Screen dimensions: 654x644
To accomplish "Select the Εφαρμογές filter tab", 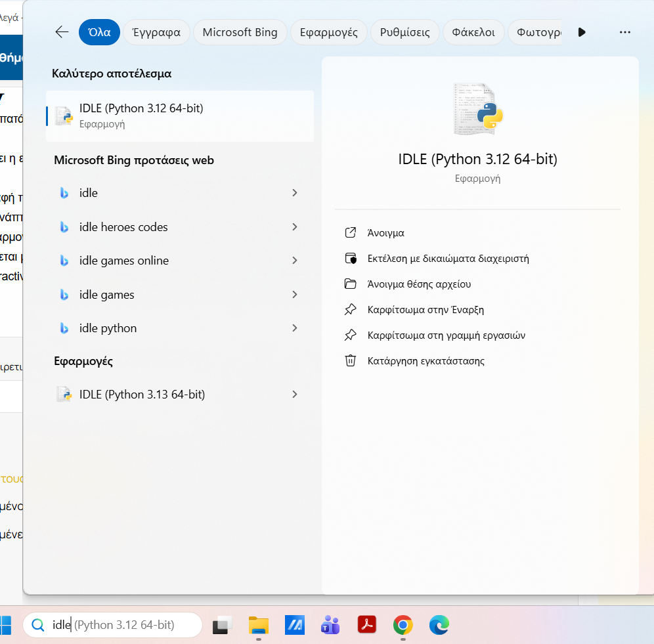I will coord(328,32).
